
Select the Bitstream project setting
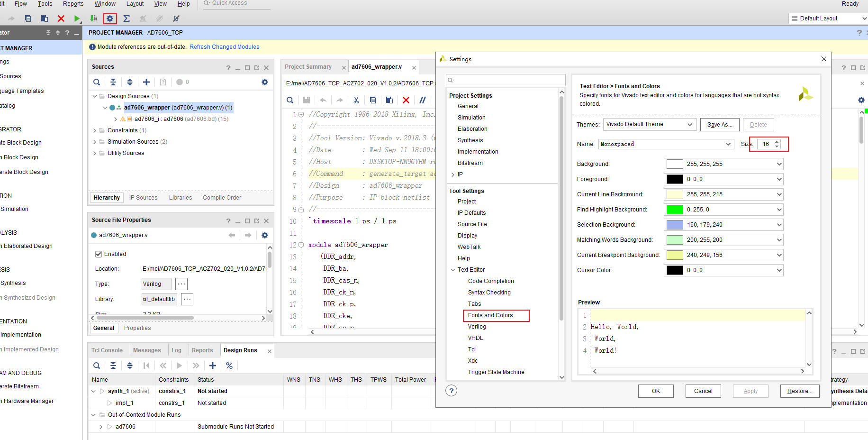tap(470, 163)
